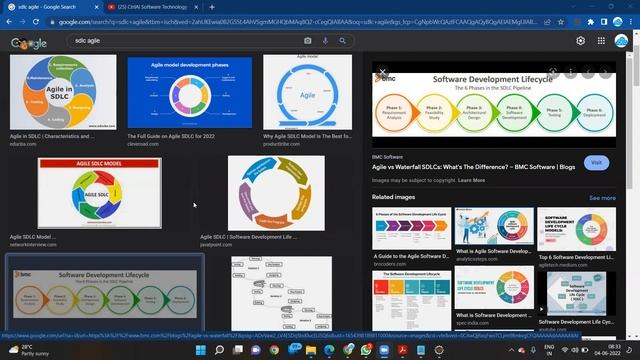Open a new browser tab
640x360 pixels.
(211, 7)
